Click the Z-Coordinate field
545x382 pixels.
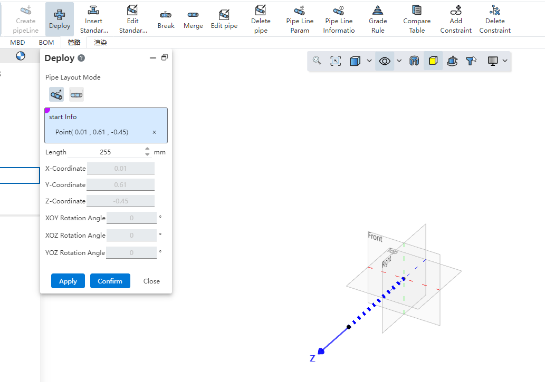coord(121,201)
